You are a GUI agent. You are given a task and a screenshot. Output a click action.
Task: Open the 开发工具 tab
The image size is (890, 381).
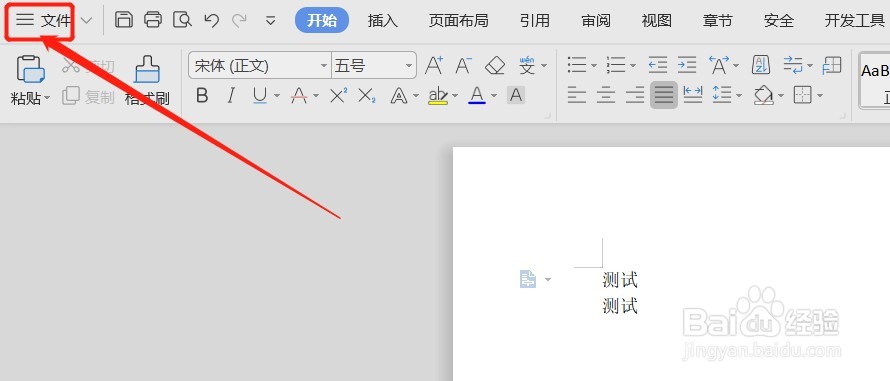(855, 21)
